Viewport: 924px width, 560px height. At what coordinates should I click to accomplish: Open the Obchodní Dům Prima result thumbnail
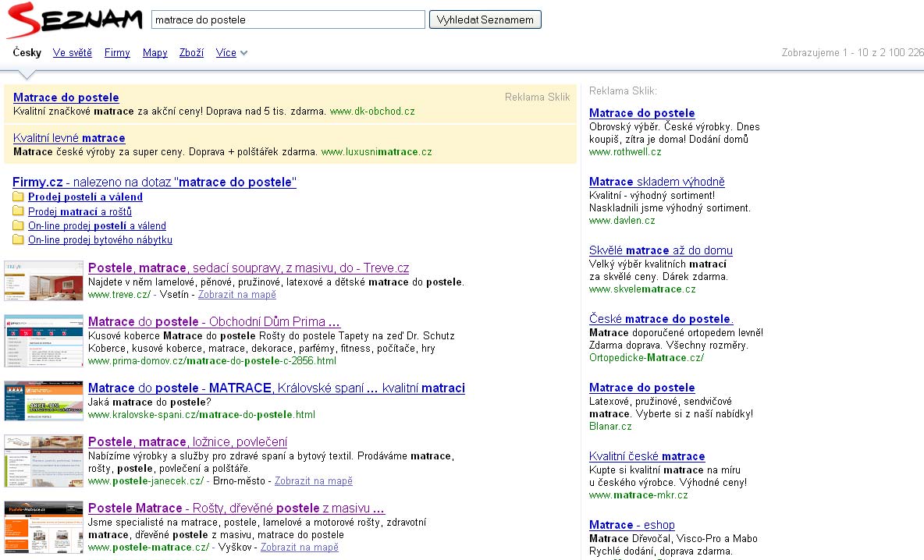(x=44, y=341)
